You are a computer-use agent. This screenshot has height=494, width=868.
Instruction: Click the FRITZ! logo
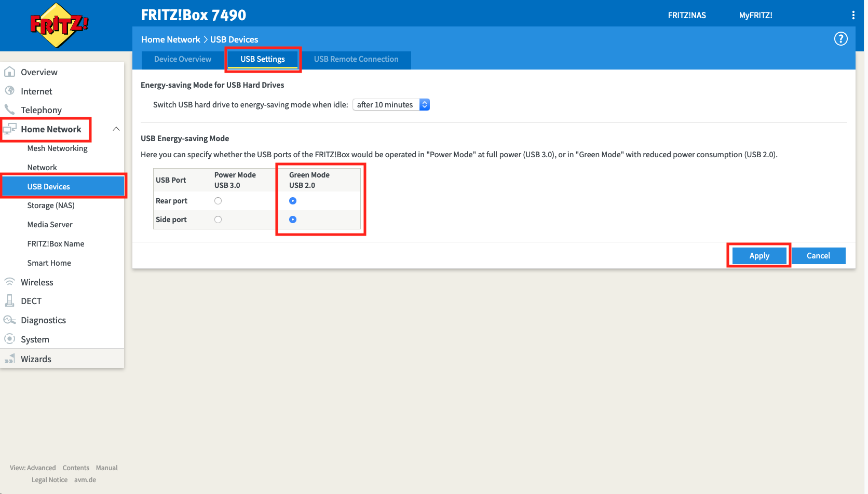click(59, 25)
